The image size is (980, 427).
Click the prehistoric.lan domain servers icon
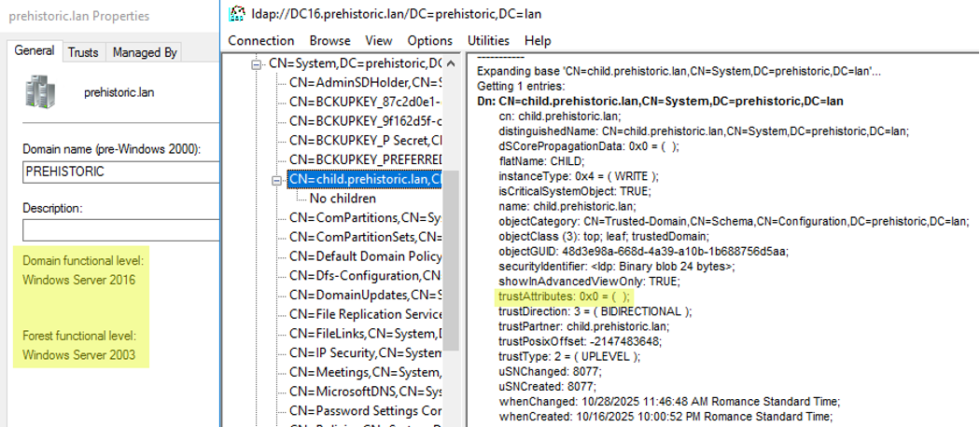pyautogui.click(x=41, y=91)
